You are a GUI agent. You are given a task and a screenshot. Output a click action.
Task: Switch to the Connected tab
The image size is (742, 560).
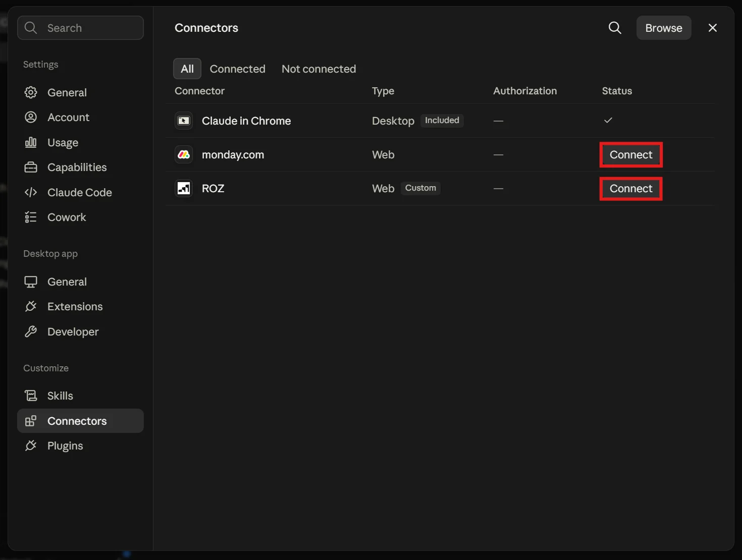237,69
